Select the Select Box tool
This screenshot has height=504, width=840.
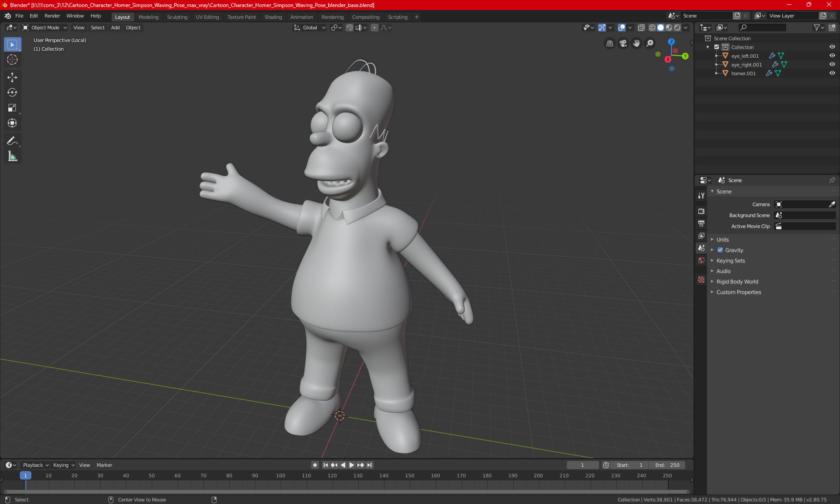(12, 45)
